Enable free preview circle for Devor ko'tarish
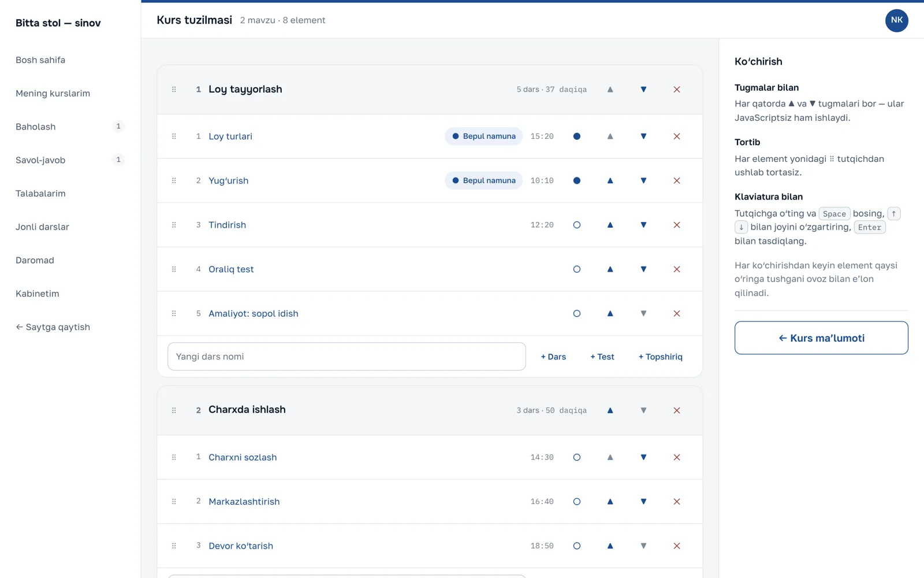The width and height of the screenshot is (924, 578). (576, 546)
